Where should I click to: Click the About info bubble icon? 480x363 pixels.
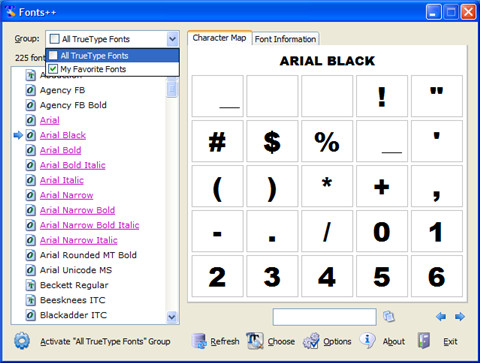pyautogui.click(x=367, y=341)
